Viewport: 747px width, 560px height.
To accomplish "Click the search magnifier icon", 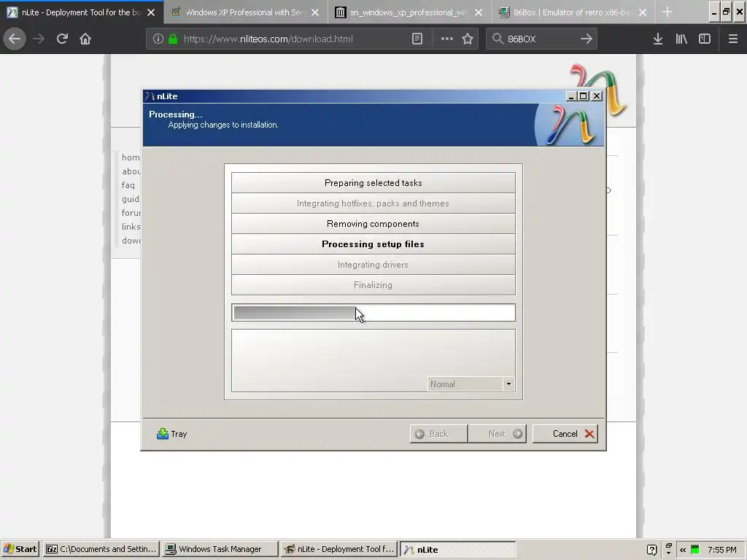I will 498,39.
